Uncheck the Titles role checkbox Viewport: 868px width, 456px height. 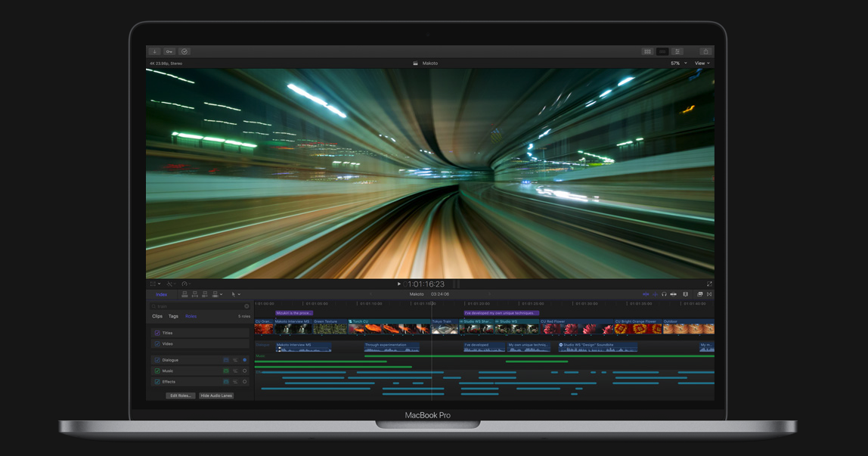157,333
